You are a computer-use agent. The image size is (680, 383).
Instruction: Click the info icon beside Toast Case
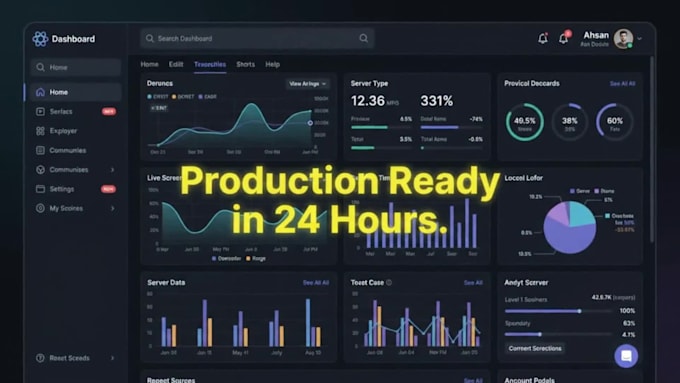pos(389,282)
